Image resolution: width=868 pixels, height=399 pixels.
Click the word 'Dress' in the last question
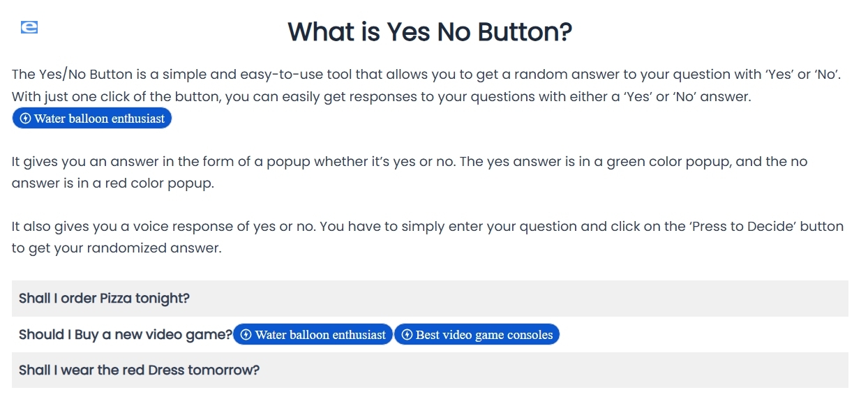coord(165,370)
